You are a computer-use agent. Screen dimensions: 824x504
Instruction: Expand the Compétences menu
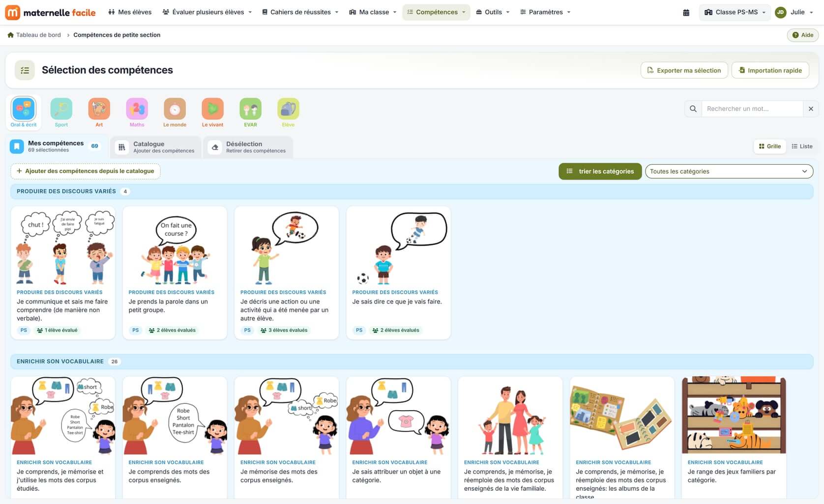click(x=436, y=12)
